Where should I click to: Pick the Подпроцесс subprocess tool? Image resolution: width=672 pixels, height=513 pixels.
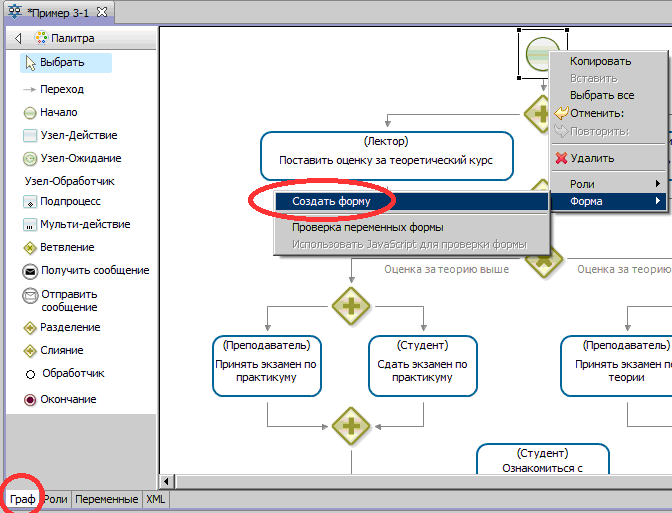pos(69,201)
